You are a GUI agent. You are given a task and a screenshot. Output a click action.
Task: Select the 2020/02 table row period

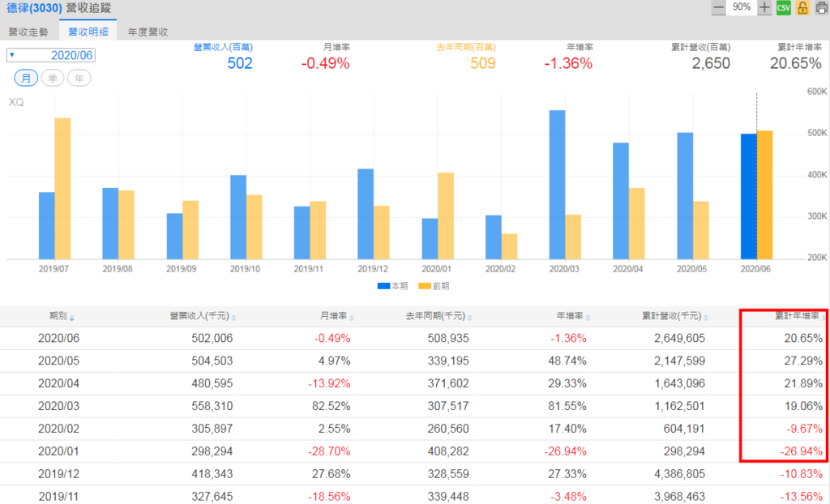(x=58, y=429)
